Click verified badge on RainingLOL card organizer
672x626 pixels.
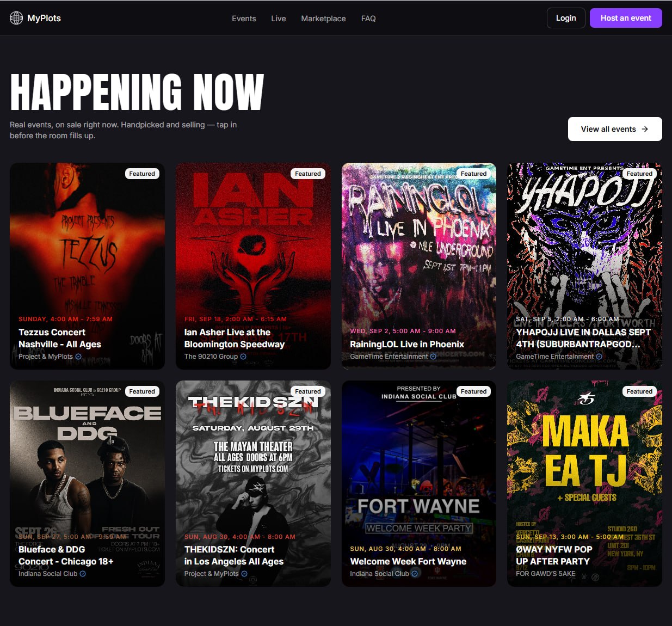(433, 357)
